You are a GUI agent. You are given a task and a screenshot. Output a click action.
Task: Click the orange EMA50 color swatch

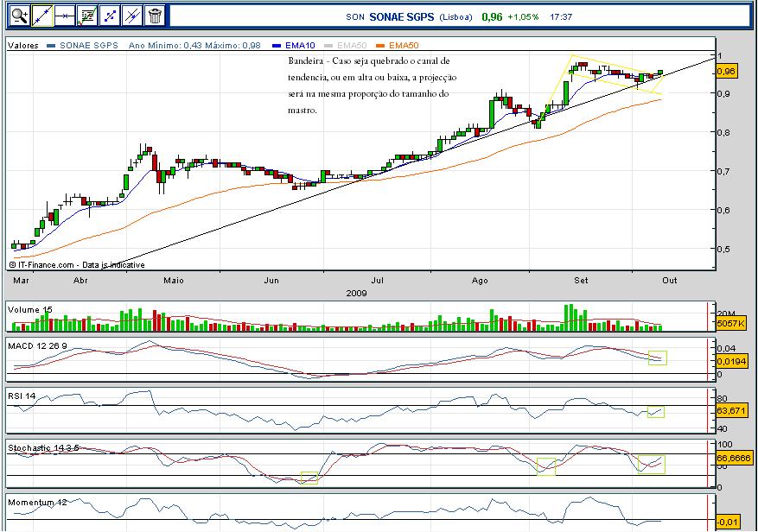coord(380,46)
